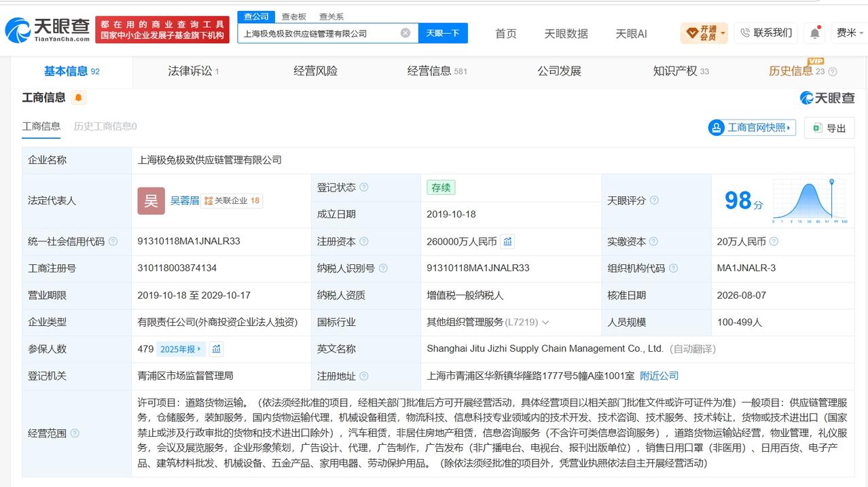This screenshot has height=487, width=868.
Task: Expand the 费米 account menu
Action: tap(849, 33)
